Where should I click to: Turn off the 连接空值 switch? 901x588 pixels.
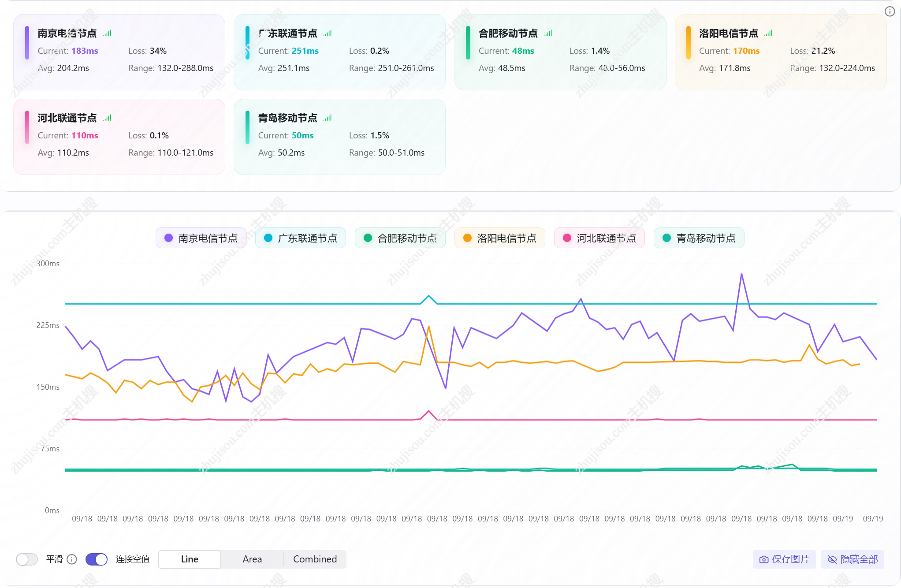point(97,559)
